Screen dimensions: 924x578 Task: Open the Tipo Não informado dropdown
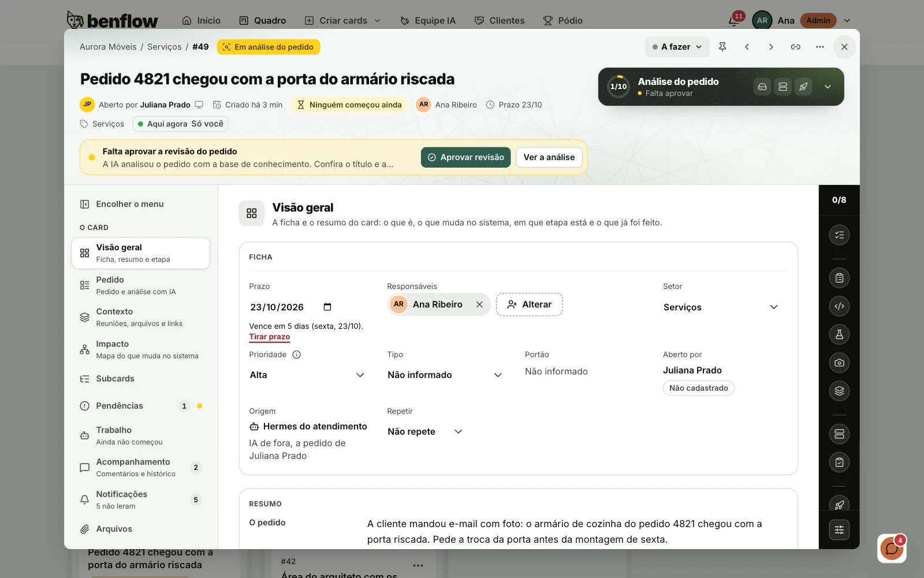[x=445, y=375]
